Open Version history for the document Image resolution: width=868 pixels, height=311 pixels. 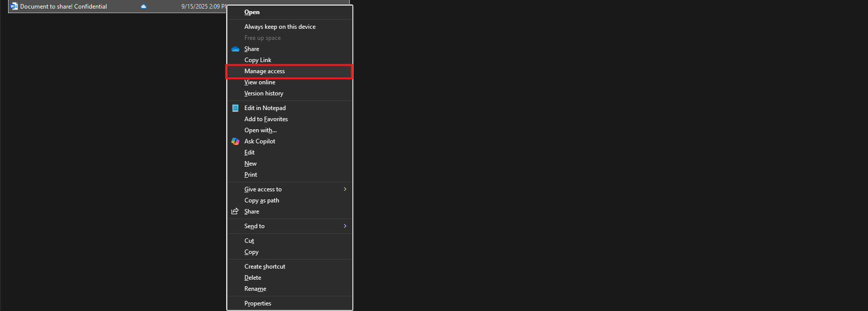click(x=264, y=93)
